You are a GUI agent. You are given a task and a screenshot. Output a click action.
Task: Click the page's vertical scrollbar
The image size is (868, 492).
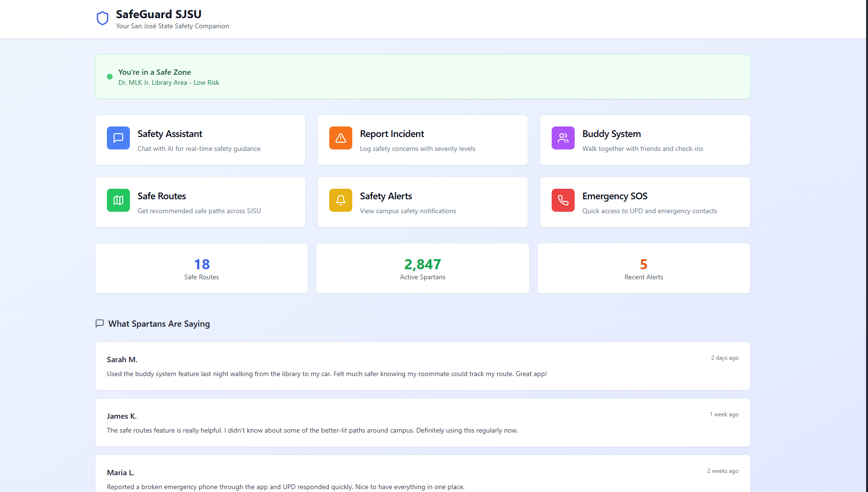coord(867,246)
